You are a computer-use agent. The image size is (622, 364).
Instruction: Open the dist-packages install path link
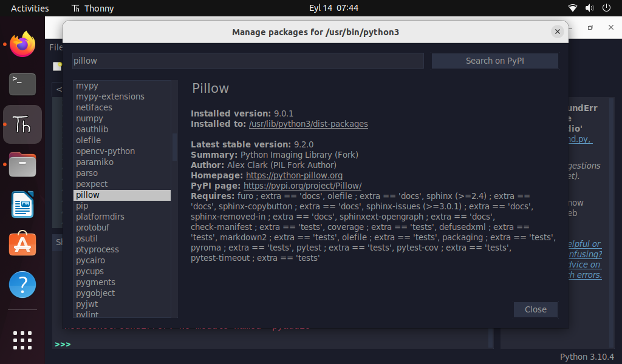pyautogui.click(x=308, y=124)
